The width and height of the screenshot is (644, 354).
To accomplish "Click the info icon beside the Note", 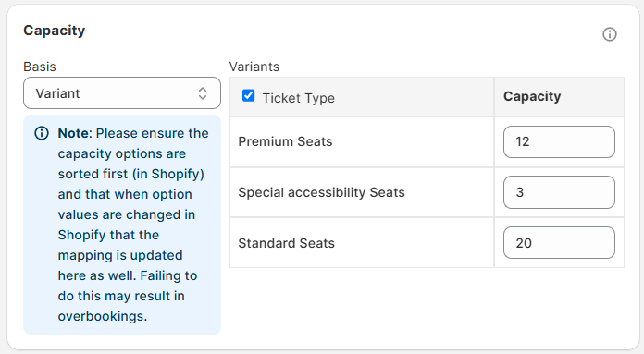I will (x=42, y=133).
